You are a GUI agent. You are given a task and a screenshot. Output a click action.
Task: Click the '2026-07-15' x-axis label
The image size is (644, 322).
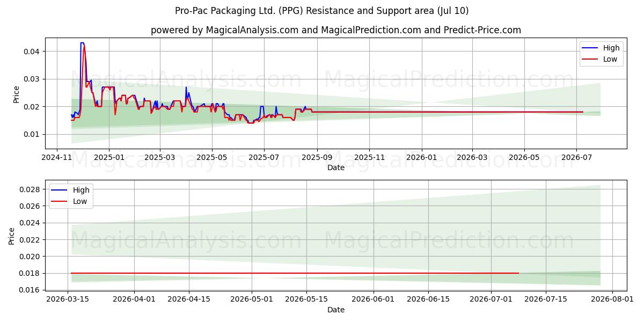(x=545, y=301)
